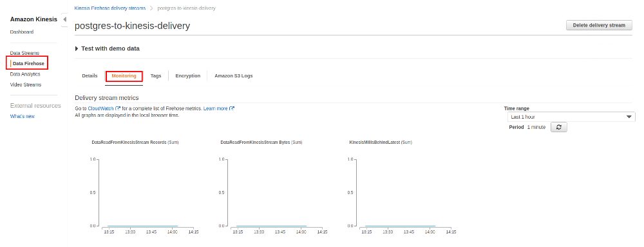Image resolution: width=644 pixels, height=247 pixels.
Task: Open the CloudWatch external link
Action: [104, 108]
